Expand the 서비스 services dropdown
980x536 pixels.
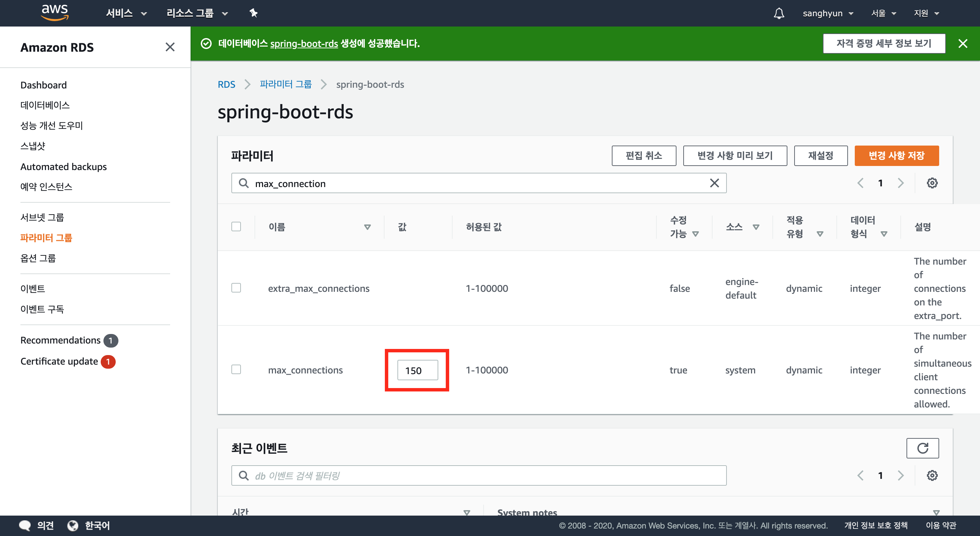pos(126,13)
